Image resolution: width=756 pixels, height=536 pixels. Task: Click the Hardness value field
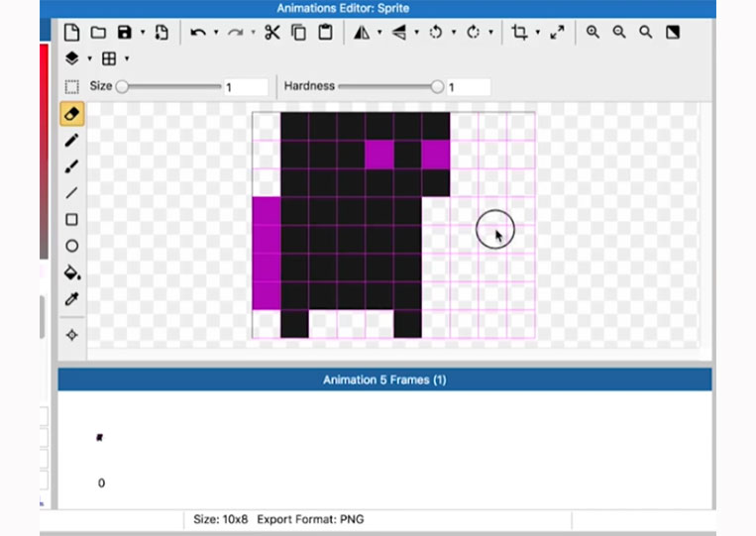[469, 87]
